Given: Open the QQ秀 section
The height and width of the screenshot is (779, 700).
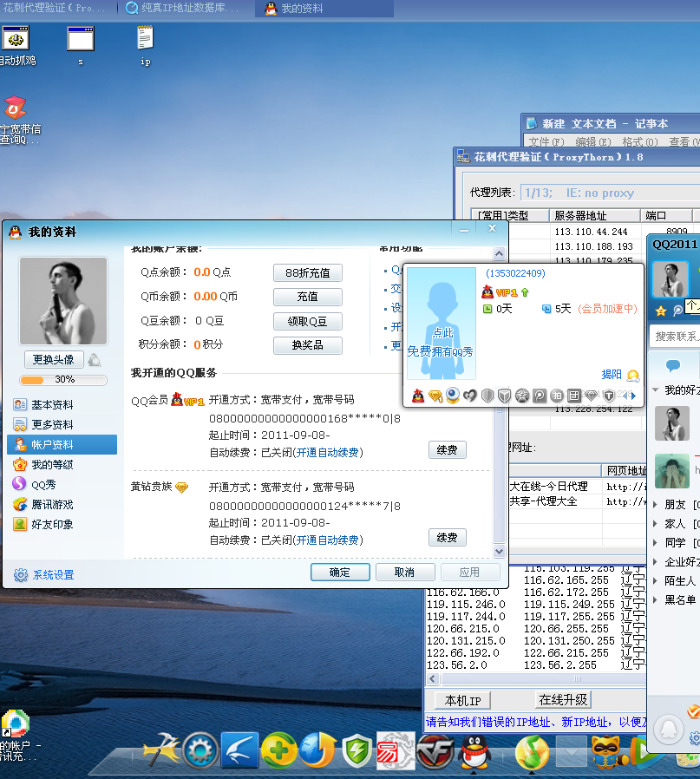Looking at the screenshot, I should click(62, 484).
